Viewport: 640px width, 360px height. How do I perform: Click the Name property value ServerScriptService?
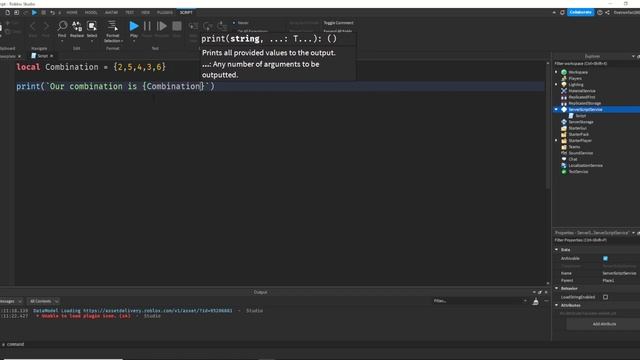pyautogui.click(x=619, y=273)
